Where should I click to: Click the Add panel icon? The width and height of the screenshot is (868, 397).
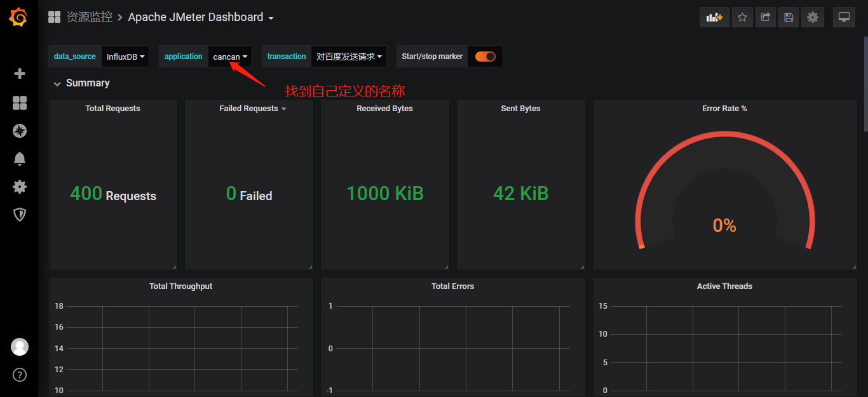714,18
